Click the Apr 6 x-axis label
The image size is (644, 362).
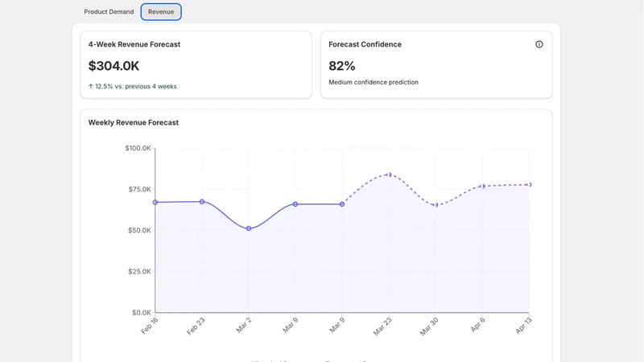click(478, 324)
